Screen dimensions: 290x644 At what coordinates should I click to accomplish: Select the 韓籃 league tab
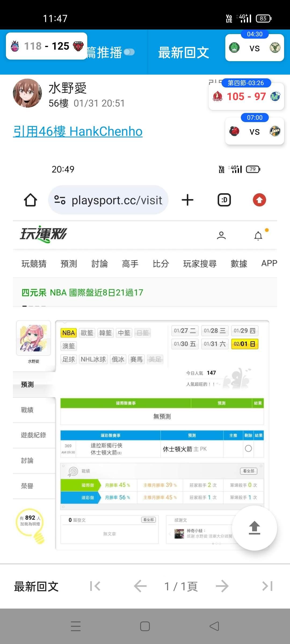pos(106,333)
